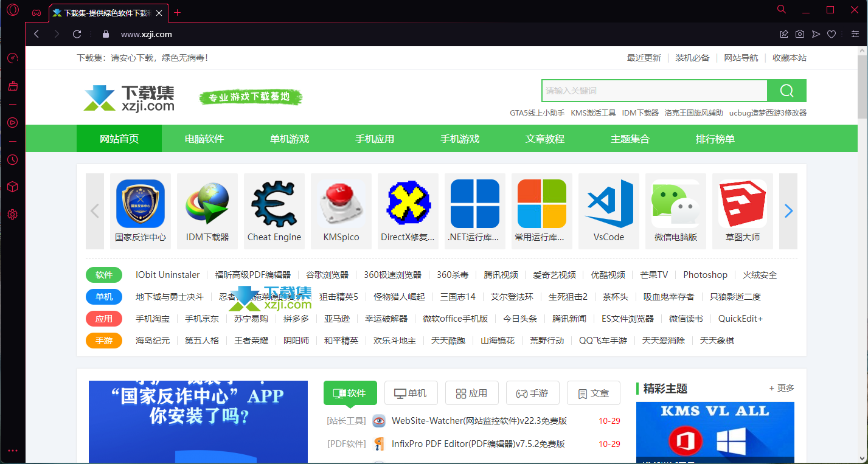Open the sidebar player play icon
The image size is (868, 464).
coord(13,123)
